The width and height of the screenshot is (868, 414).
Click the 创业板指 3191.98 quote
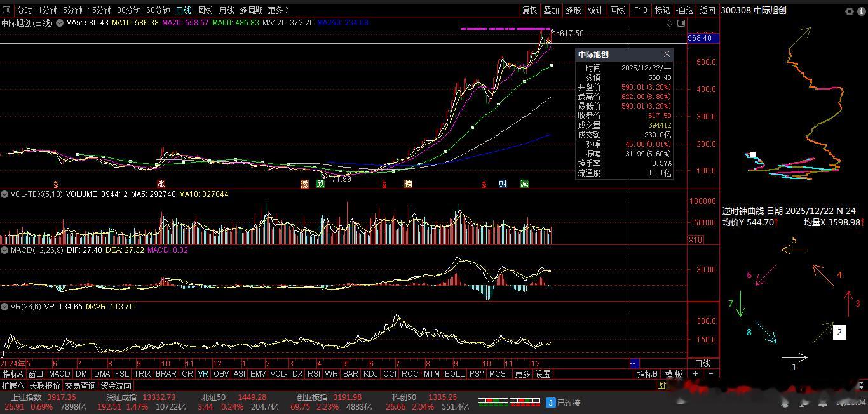(329, 397)
